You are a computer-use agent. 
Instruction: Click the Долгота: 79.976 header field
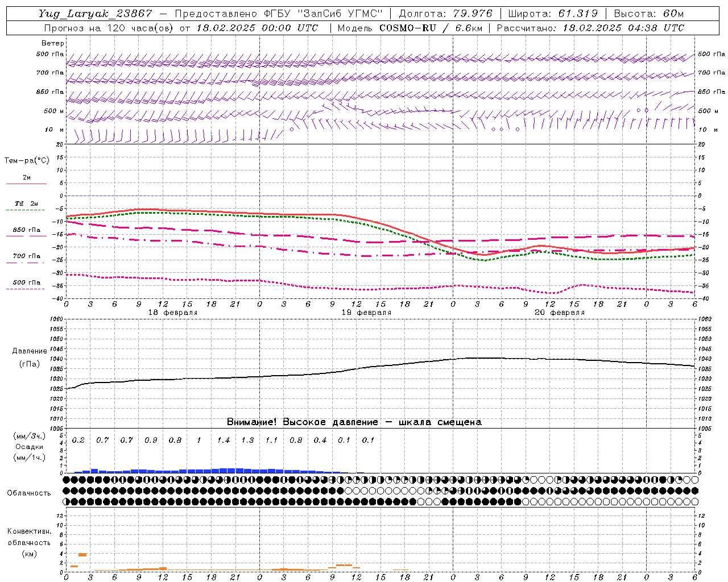[445, 14]
